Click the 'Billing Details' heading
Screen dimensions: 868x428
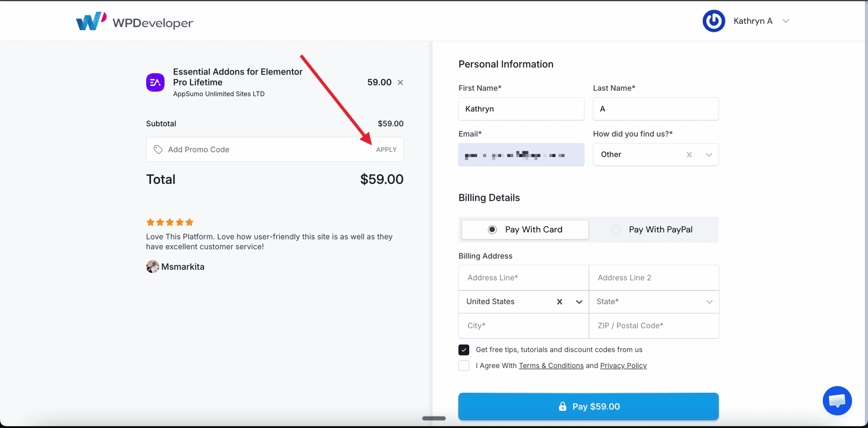point(489,198)
